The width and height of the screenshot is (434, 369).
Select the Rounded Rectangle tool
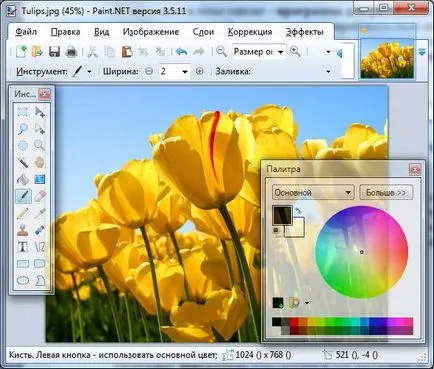(x=40, y=264)
